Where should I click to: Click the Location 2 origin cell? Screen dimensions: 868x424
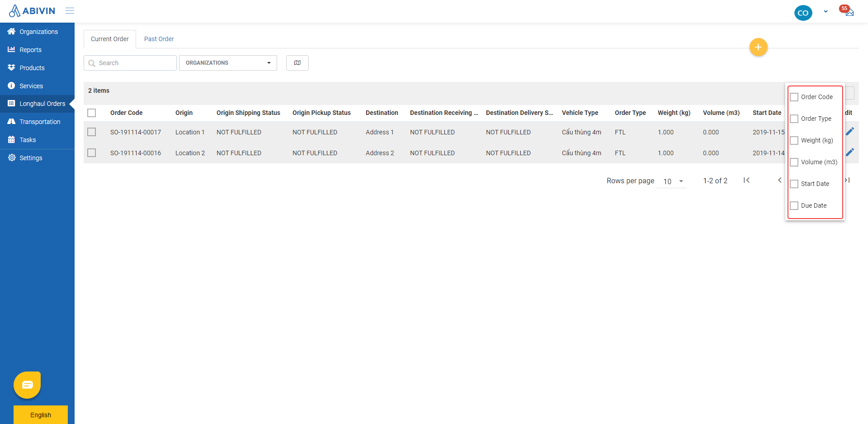click(x=190, y=153)
